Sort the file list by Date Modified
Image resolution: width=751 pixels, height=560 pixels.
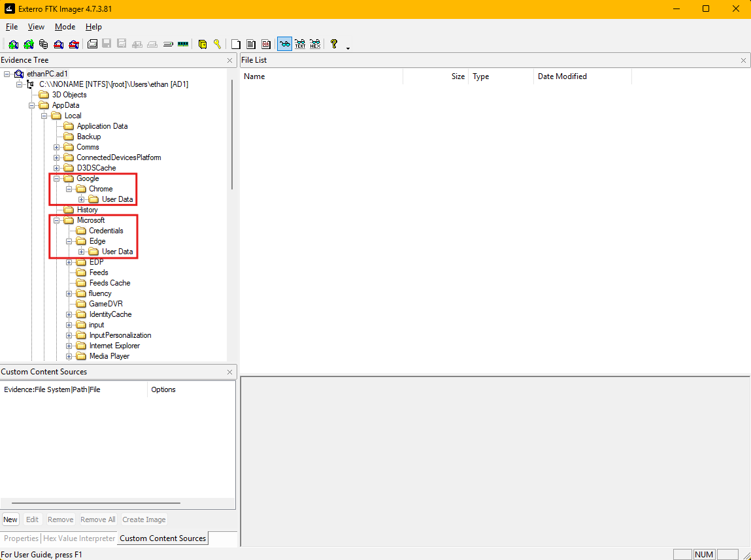tap(562, 76)
